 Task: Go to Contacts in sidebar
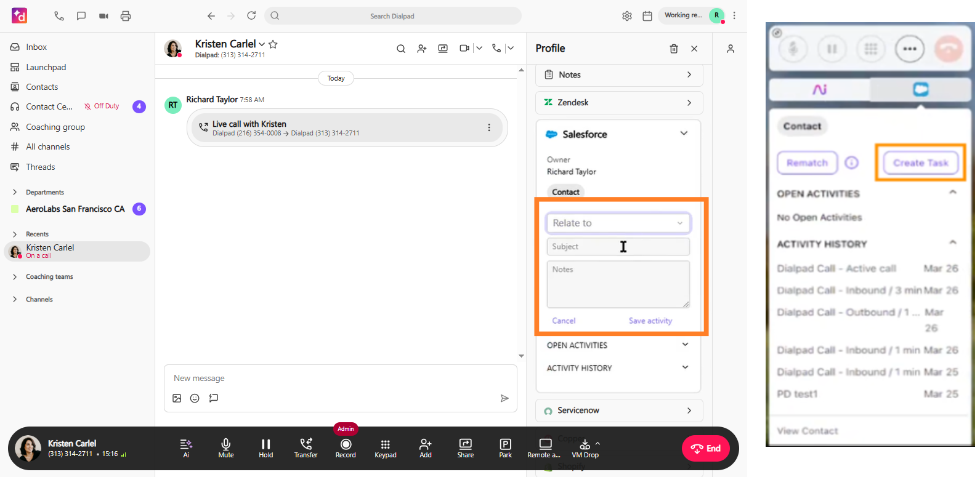pos(42,87)
